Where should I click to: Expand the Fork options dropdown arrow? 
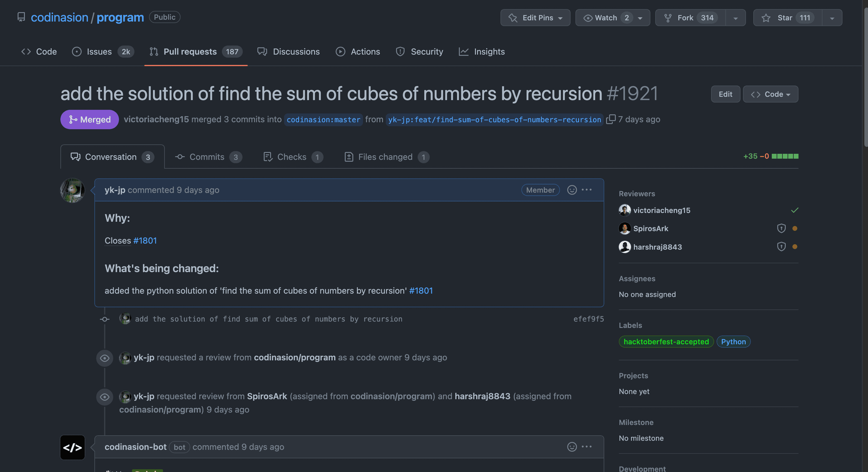pyautogui.click(x=736, y=18)
